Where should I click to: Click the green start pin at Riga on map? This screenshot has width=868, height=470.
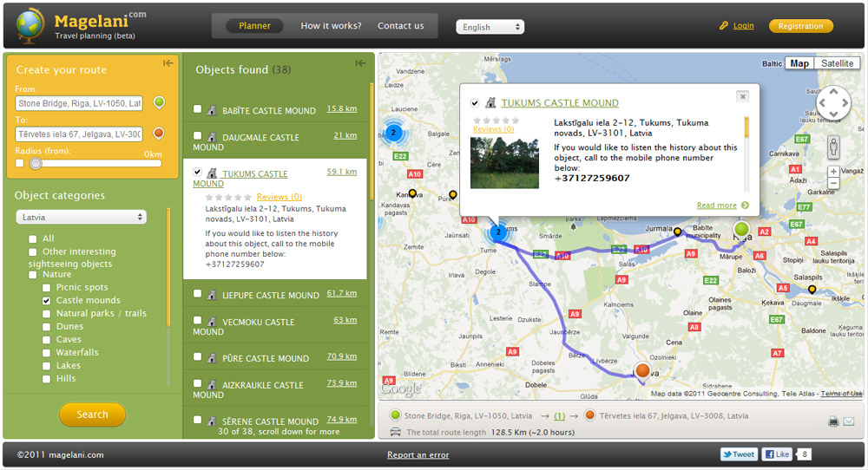(x=741, y=229)
